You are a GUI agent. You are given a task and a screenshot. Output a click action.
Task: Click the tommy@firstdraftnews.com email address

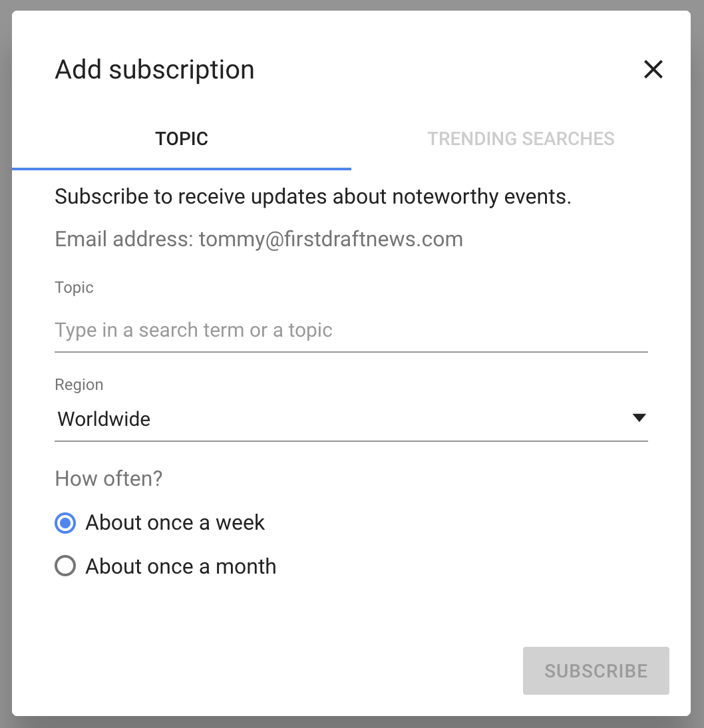pyautogui.click(x=331, y=239)
